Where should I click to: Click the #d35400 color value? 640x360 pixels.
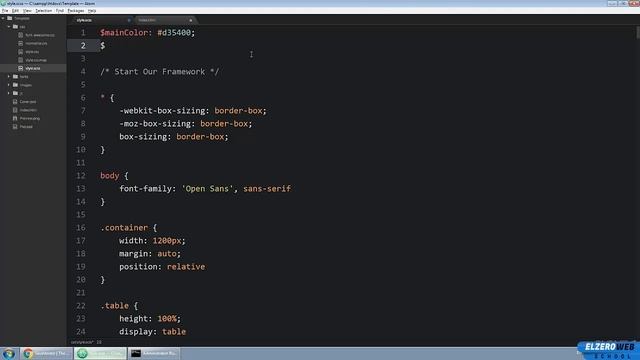[174, 33]
